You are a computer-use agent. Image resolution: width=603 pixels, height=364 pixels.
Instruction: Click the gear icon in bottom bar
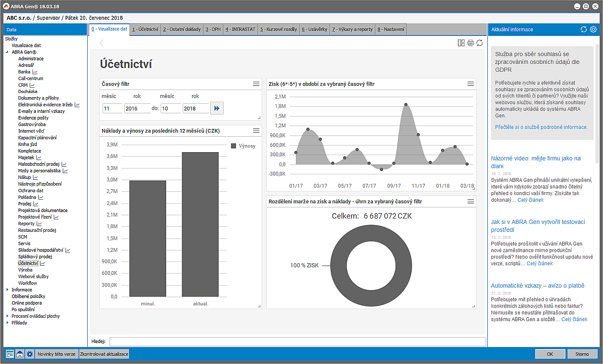pyautogui.click(x=30, y=354)
